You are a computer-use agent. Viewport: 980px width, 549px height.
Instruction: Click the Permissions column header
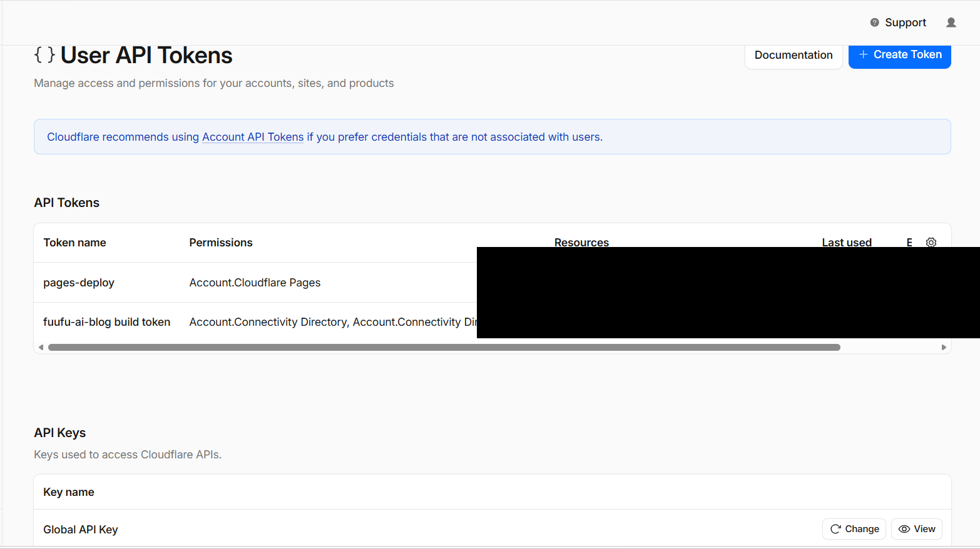tap(221, 243)
